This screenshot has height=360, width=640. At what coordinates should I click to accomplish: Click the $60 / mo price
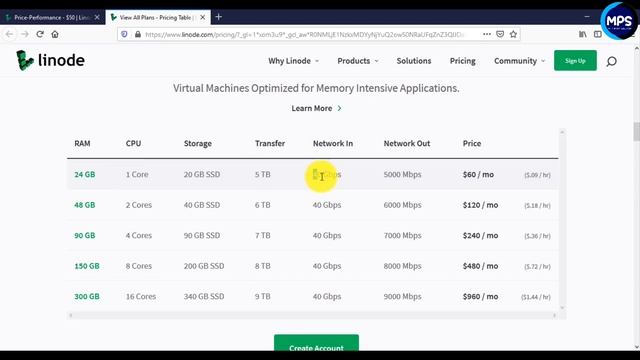[x=478, y=174]
